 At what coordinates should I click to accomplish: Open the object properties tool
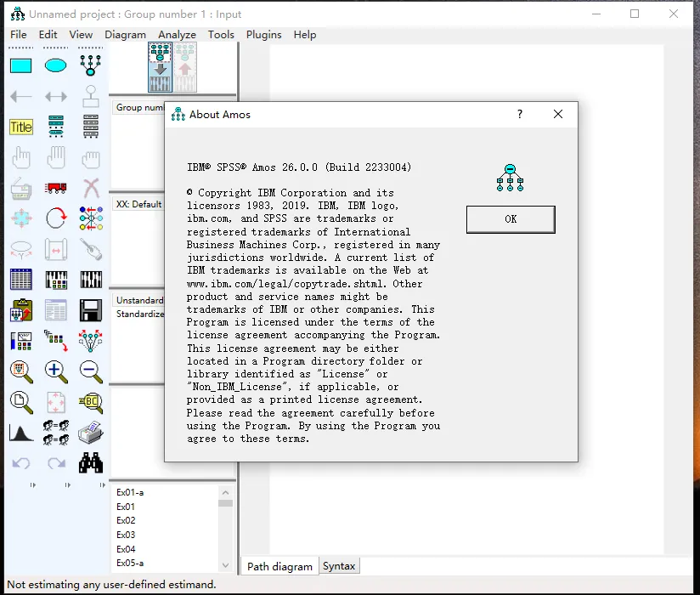(x=21, y=341)
